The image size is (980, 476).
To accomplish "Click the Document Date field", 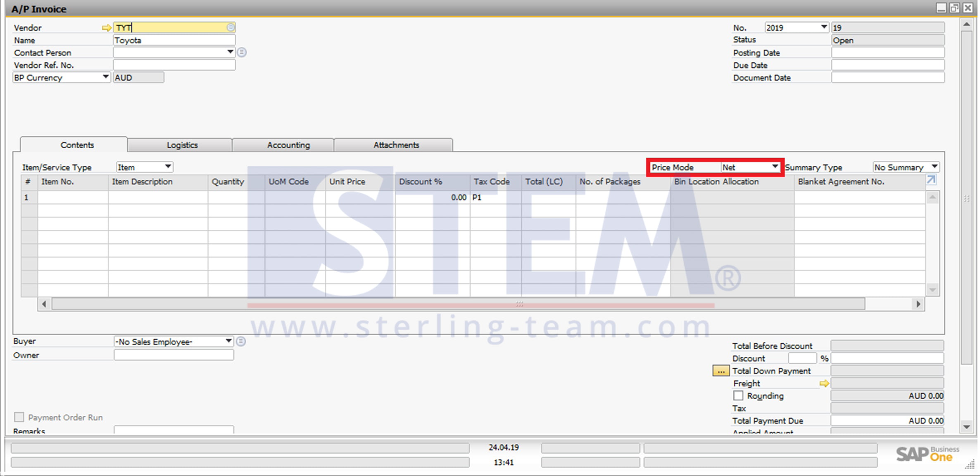I will click(x=888, y=77).
